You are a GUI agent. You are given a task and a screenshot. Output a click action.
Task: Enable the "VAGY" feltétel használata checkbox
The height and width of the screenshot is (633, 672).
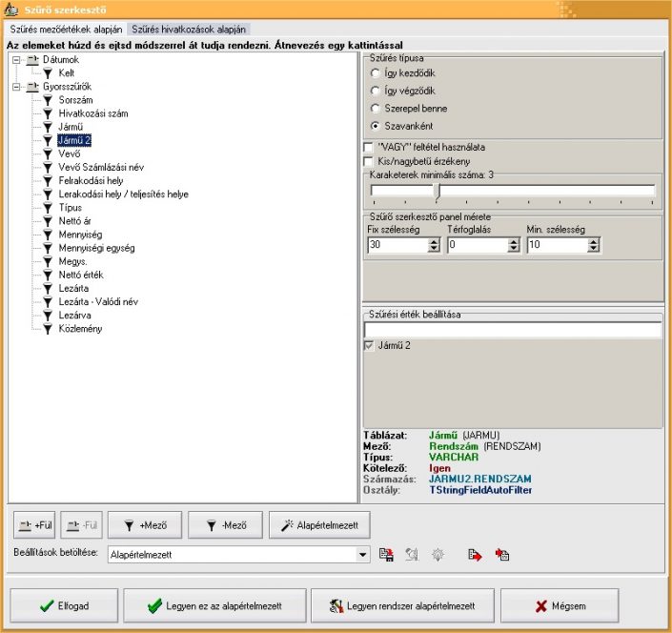tap(369, 148)
